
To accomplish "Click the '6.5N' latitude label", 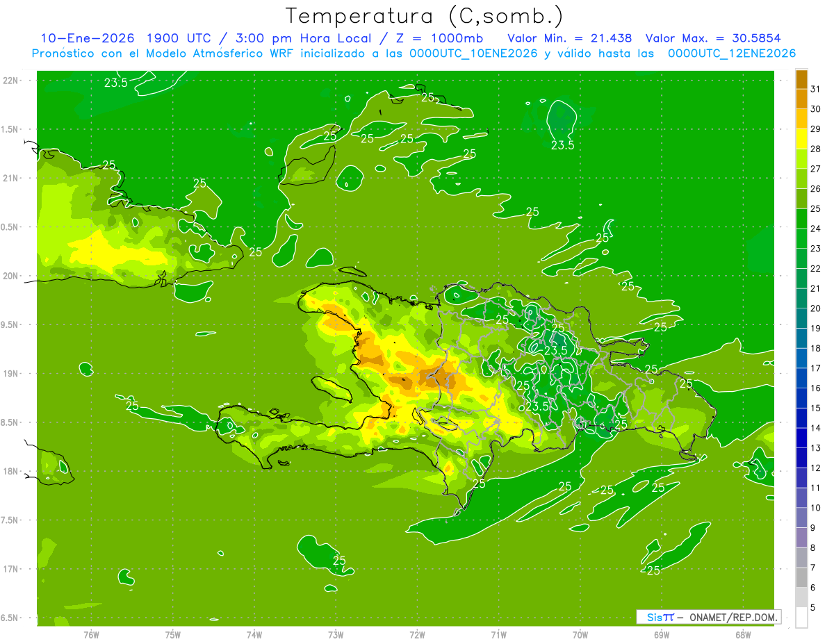I will [x=10, y=618].
